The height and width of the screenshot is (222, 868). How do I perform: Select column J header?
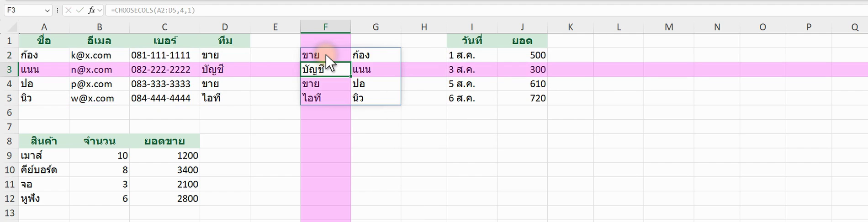pos(522,27)
